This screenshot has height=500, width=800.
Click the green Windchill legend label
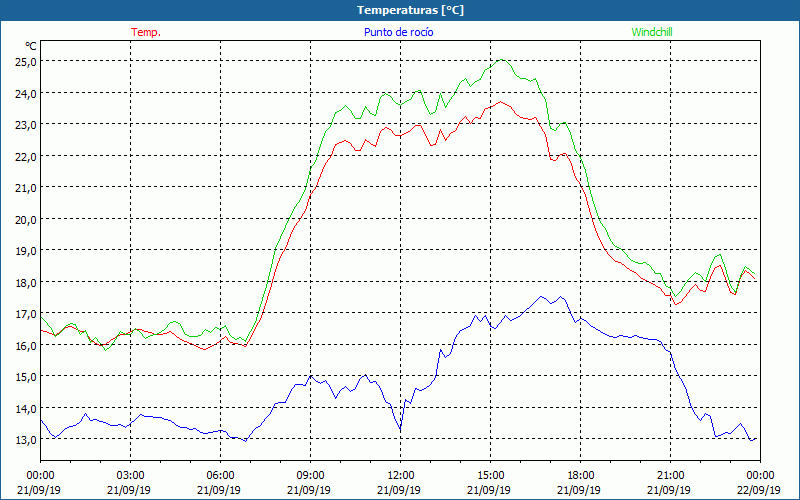click(652, 32)
